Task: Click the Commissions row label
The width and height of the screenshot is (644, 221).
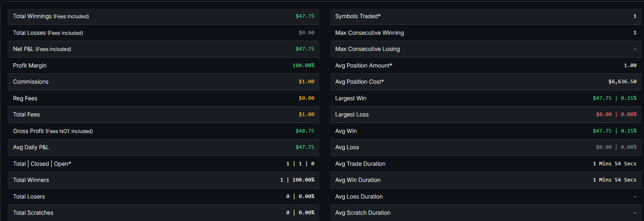Action: pyautogui.click(x=31, y=82)
